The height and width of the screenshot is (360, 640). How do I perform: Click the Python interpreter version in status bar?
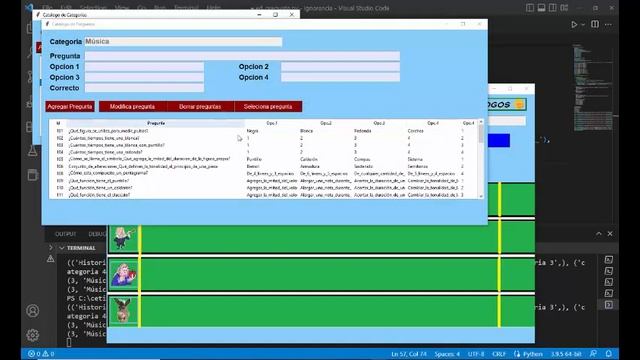click(x=566, y=354)
